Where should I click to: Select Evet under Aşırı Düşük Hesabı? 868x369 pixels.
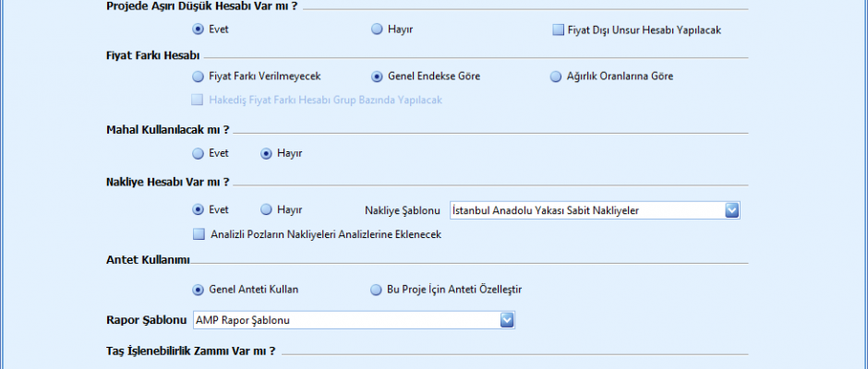[x=199, y=30]
